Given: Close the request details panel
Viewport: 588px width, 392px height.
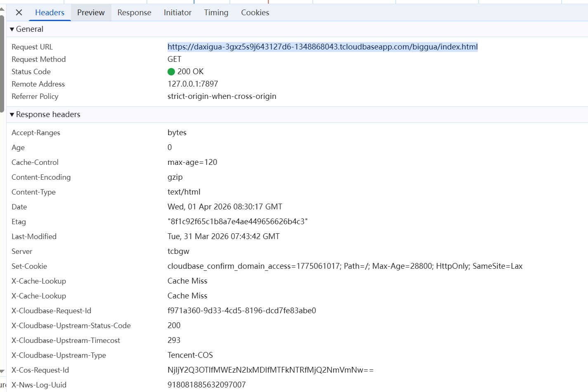Looking at the screenshot, I should pyautogui.click(x=19, y=13).
